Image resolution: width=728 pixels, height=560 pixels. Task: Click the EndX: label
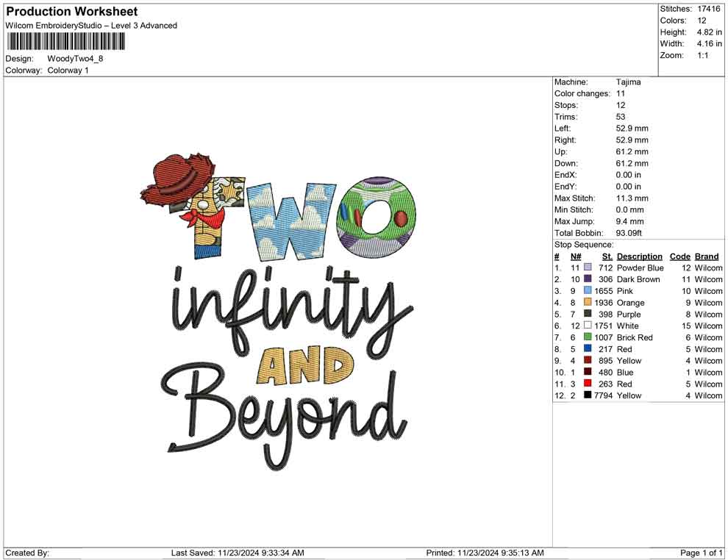tap(565, 174)
